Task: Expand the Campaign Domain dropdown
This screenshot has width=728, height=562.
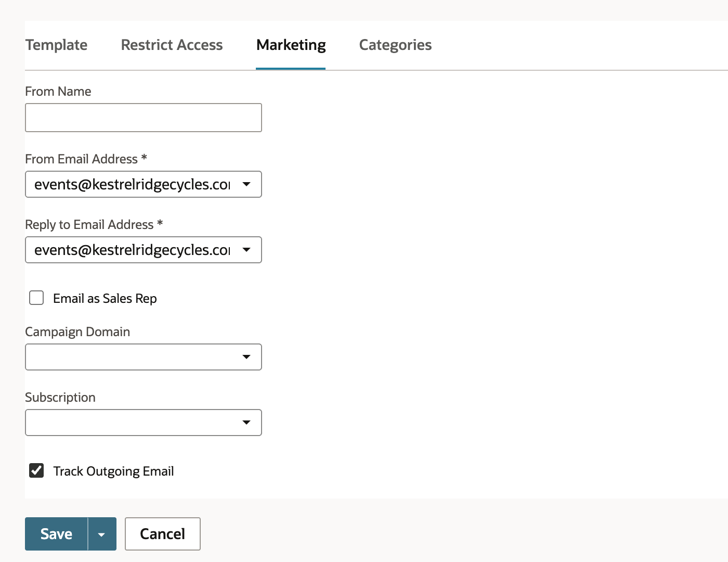Action: (x=144, y=357)
